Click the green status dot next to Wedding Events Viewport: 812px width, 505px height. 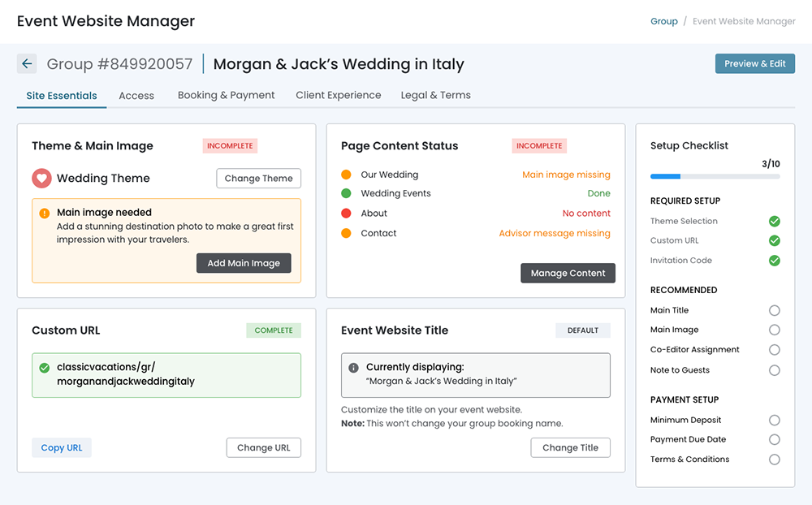point(346,193)
